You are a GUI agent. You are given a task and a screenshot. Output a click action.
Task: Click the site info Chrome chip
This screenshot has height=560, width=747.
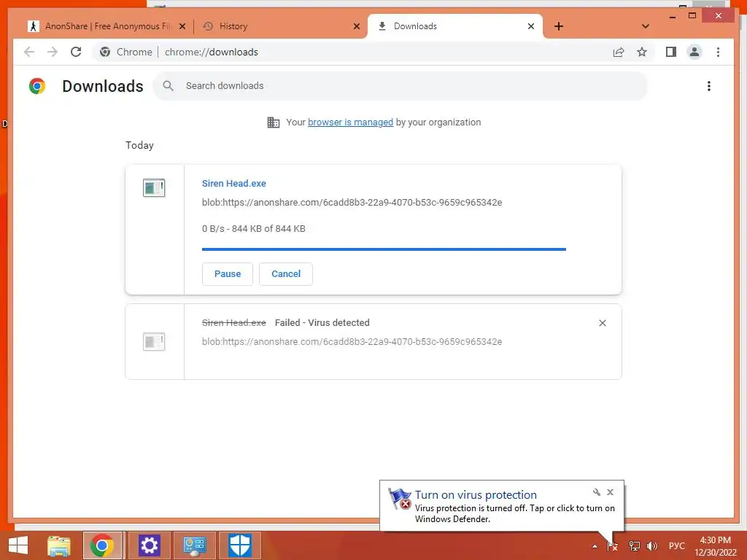[125, 52]
